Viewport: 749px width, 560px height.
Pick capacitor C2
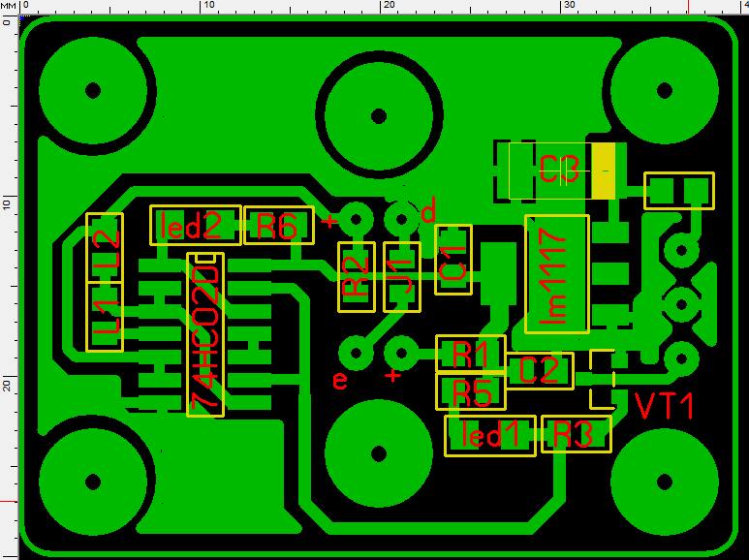coord(539,370)
